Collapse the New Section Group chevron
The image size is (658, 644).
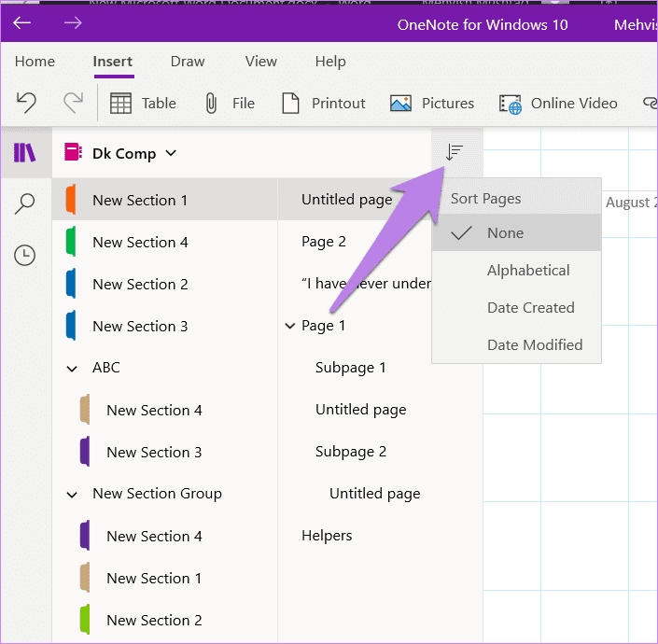[x=72, y=495]
